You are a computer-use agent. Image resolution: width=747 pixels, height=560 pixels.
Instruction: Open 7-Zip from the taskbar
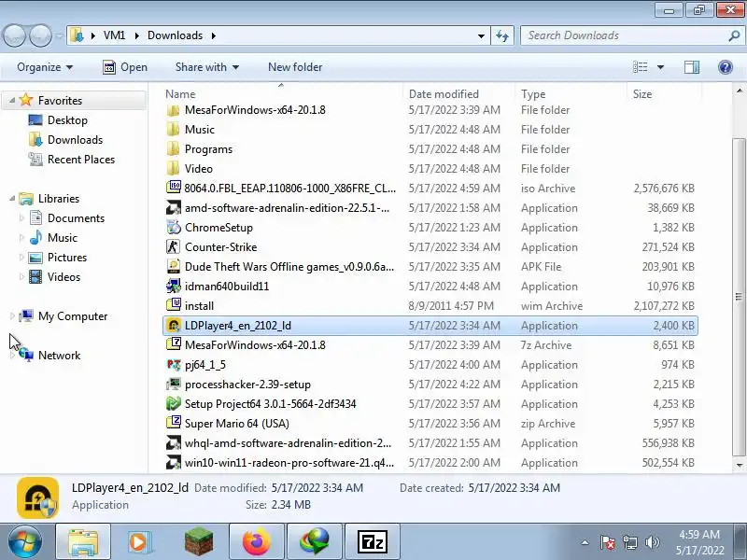point(372,541)
